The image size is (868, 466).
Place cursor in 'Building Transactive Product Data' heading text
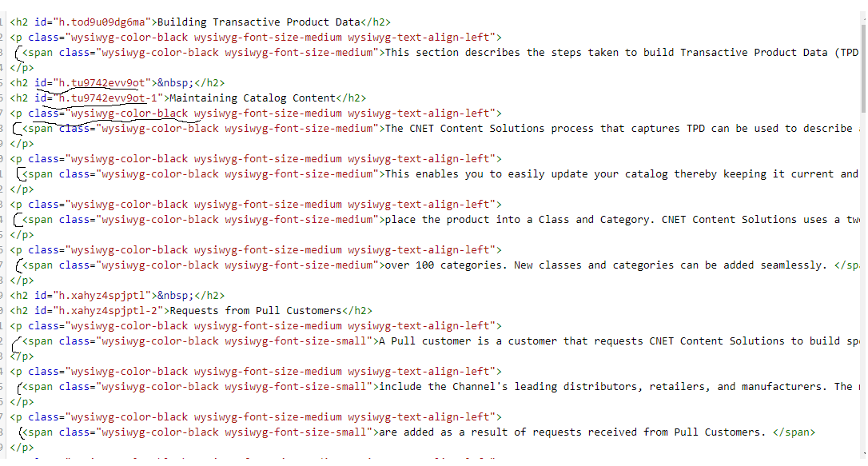point(258,22)
